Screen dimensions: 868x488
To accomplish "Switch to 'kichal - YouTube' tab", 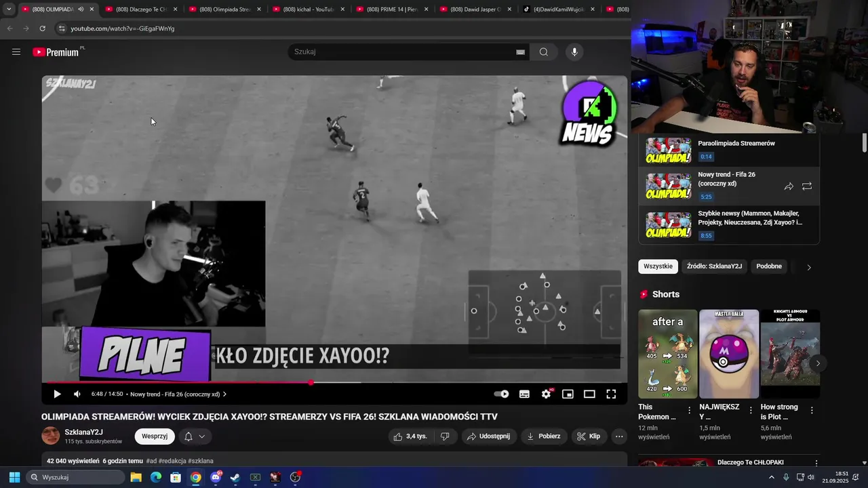I will click(309, 9).
